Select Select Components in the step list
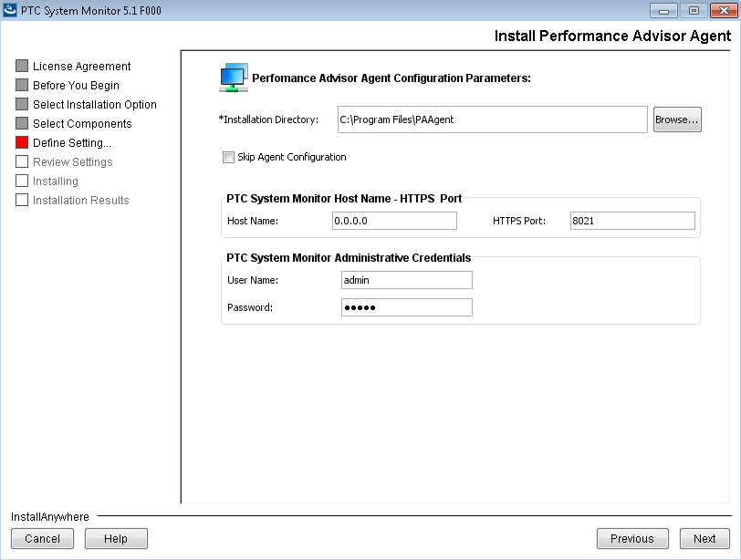The height and width of the screenshot is (560, 741). (84, 123)
